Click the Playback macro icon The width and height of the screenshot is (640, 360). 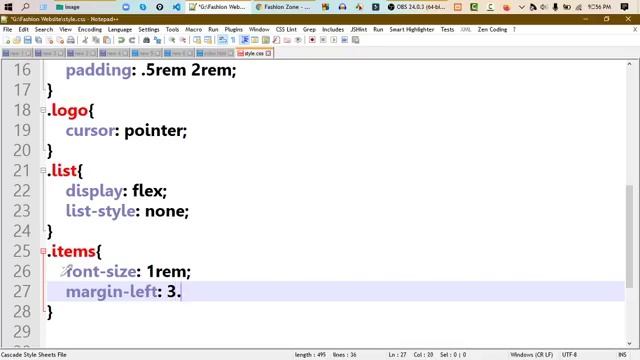[334, 40]
